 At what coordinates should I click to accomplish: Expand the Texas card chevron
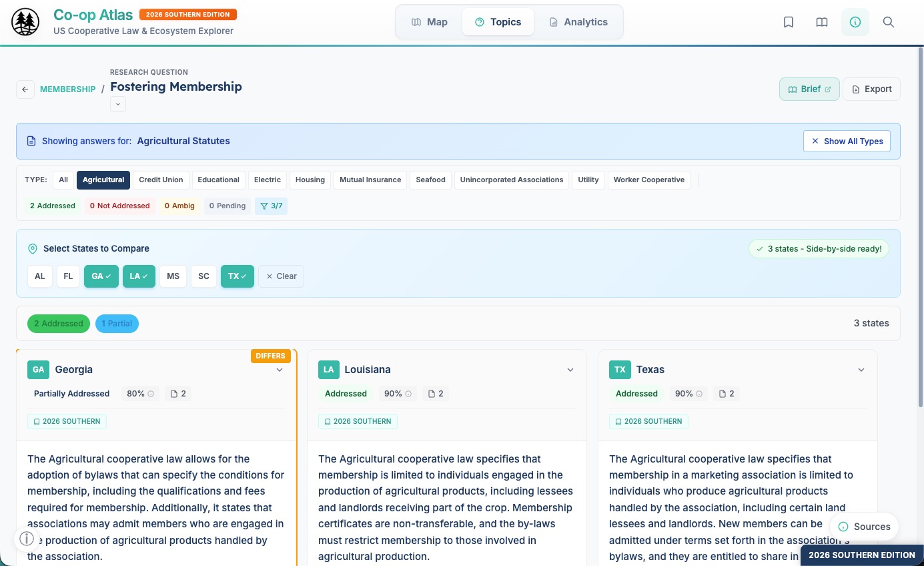(861, 370)
